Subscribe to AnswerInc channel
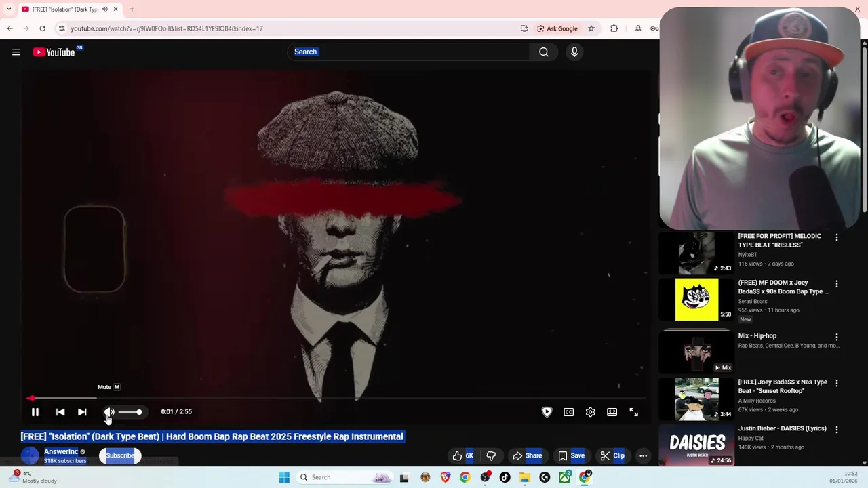868x488 pixels. [120, 456]
